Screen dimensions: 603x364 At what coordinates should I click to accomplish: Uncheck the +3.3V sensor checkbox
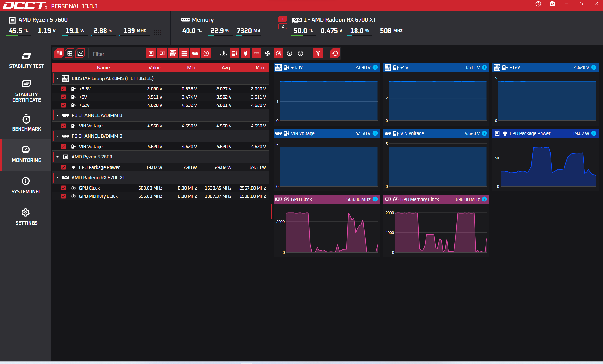tap(63, 89)
